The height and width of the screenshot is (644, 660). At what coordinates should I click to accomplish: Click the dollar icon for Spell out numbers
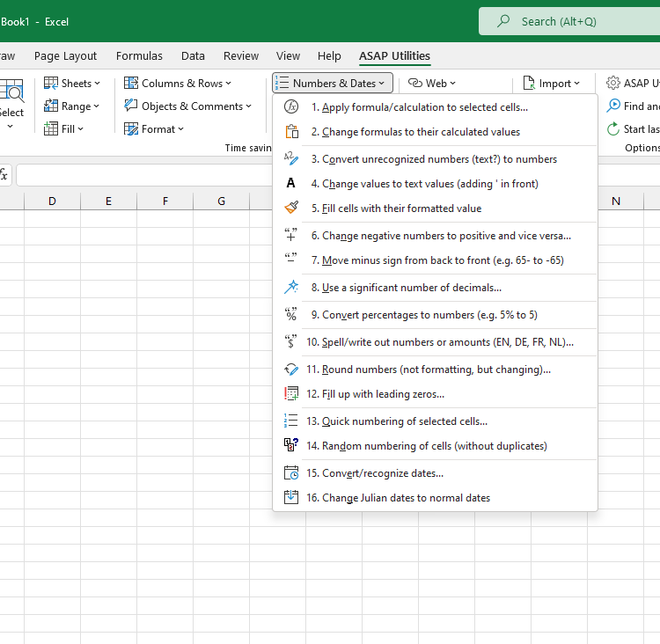[x=290, y=341]
